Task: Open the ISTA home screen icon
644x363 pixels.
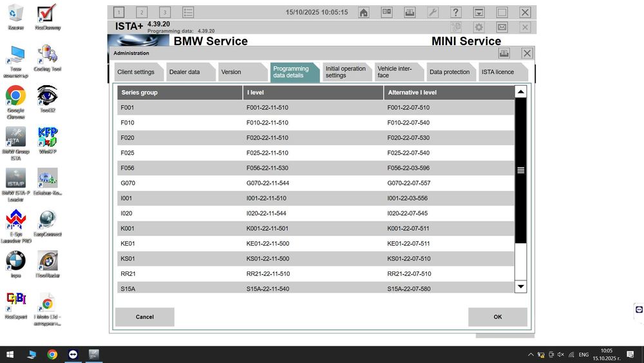Action: [363, 12]
